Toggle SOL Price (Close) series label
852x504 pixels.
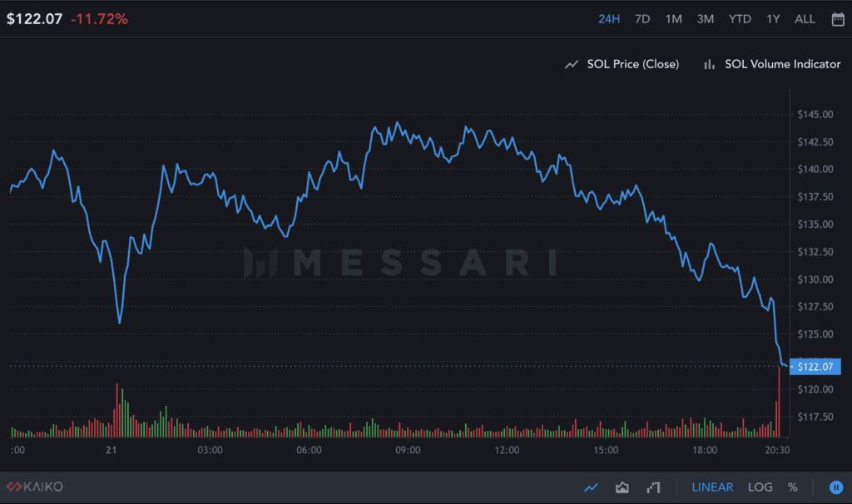click(632, 64)
